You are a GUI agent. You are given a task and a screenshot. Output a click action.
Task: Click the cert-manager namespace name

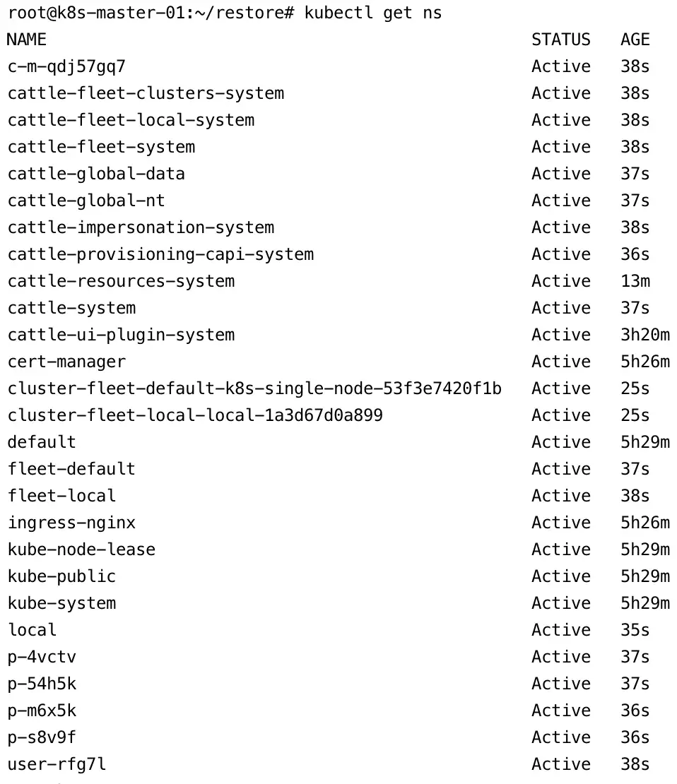(x=66, y=362)
